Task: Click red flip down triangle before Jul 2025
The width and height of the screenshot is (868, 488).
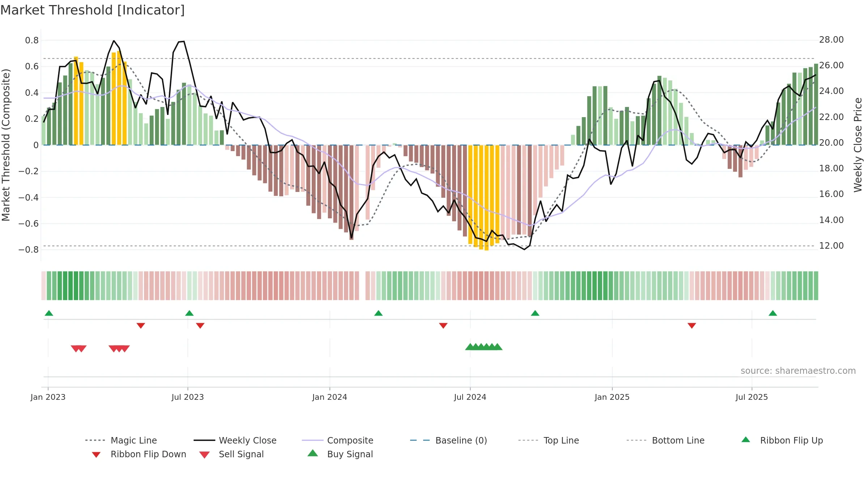Action: point(692,326)
